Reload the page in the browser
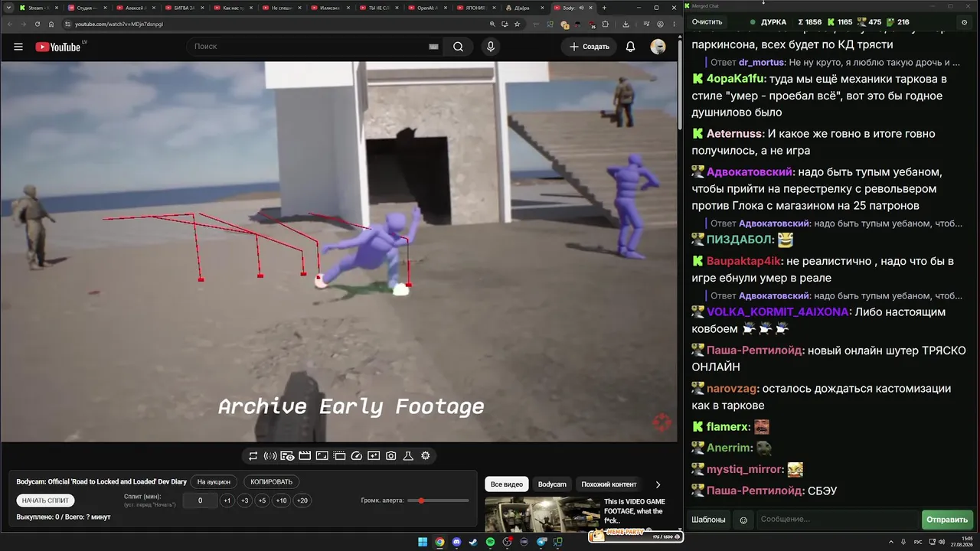This screenshot has height=551, width=980. click(38, 24)
